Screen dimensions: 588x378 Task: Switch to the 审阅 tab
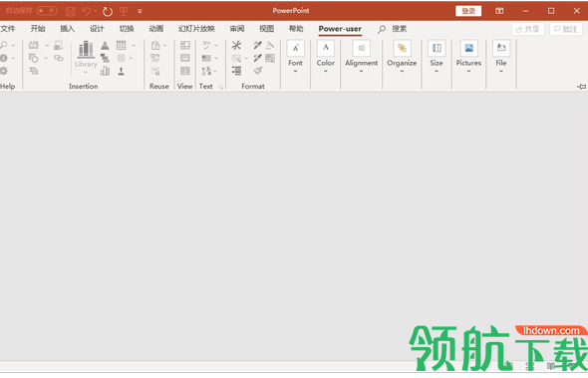237,29
